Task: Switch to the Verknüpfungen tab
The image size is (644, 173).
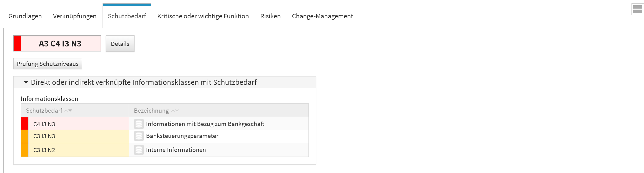Action: coord(75,16)
